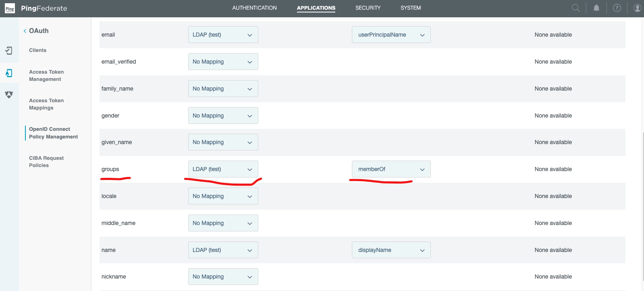Open CIBA Request Policies link
The height and width of the screenshot is (291, 644).
(x=46, y=162)
